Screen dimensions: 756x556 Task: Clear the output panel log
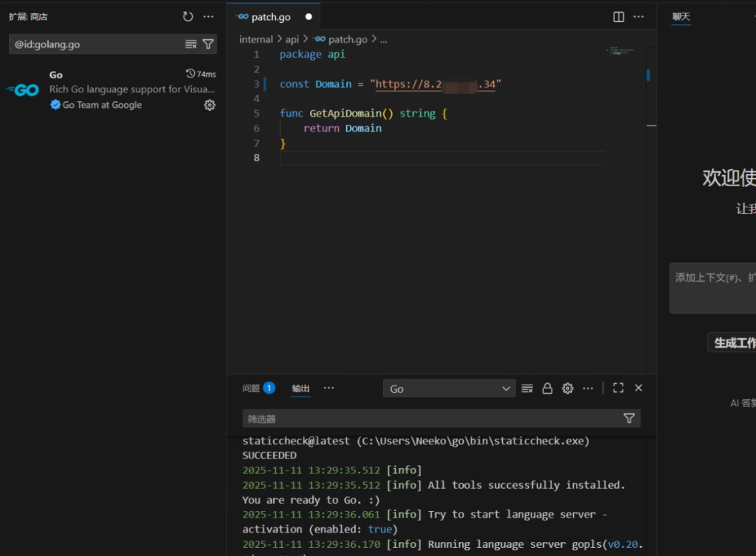point(527,388)
